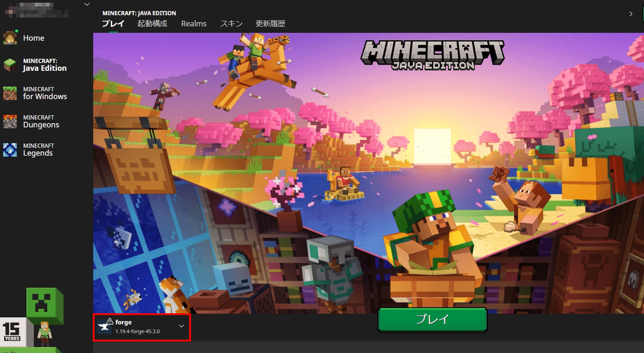Open the 更新履歴 tab
The width and height of the screenshot is (644, 353).
point(270,24)
